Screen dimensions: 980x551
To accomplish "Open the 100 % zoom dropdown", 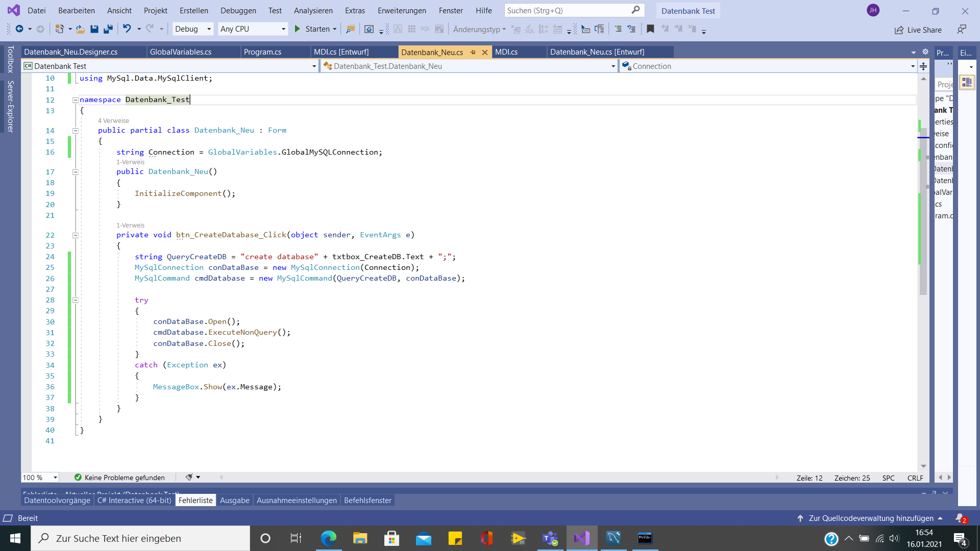I will pos(55,478).
